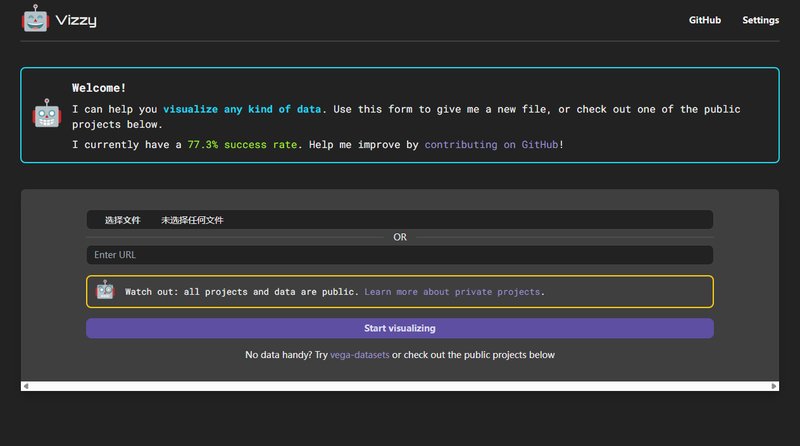Click the robot icon in public-data warning
The height and width of the screenshot is (446, 800).
point(105,291)
